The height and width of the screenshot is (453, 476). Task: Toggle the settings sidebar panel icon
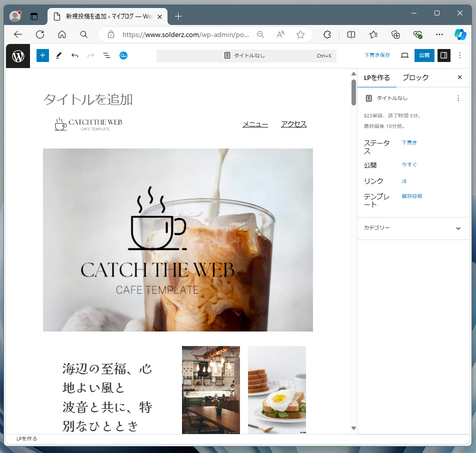(444, 55)
